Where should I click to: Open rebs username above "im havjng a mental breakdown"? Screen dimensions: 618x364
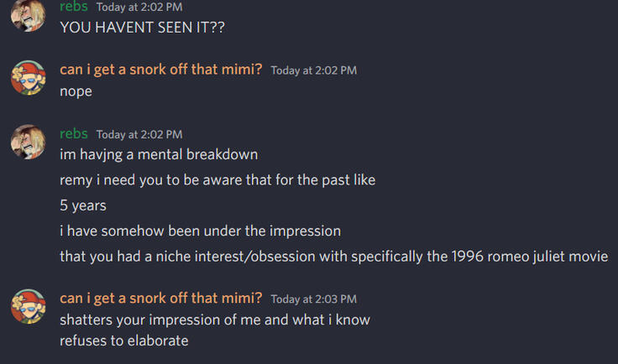coord(74,133)
